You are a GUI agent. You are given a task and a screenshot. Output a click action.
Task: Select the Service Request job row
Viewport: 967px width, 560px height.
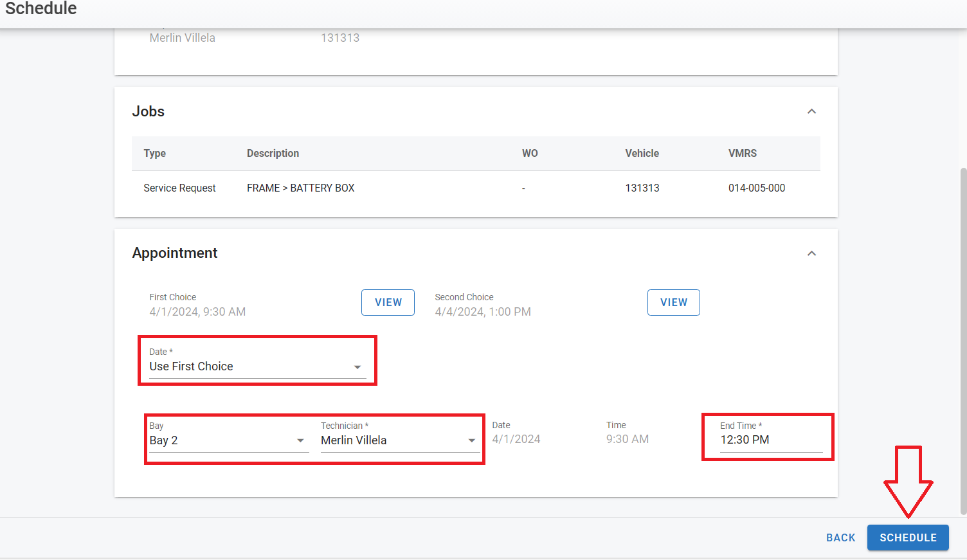tap(476, 188)
